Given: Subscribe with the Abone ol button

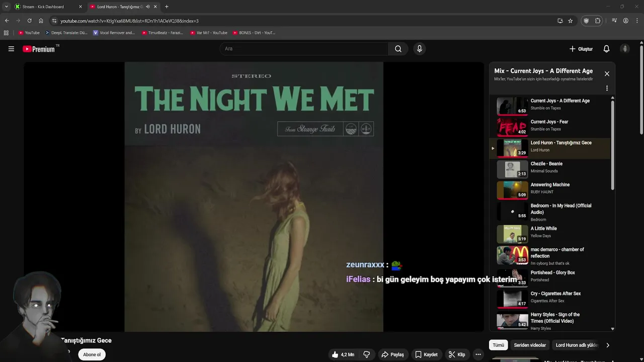Looking at the screenshot, I should pyautogui.click(x=92, y=354).
